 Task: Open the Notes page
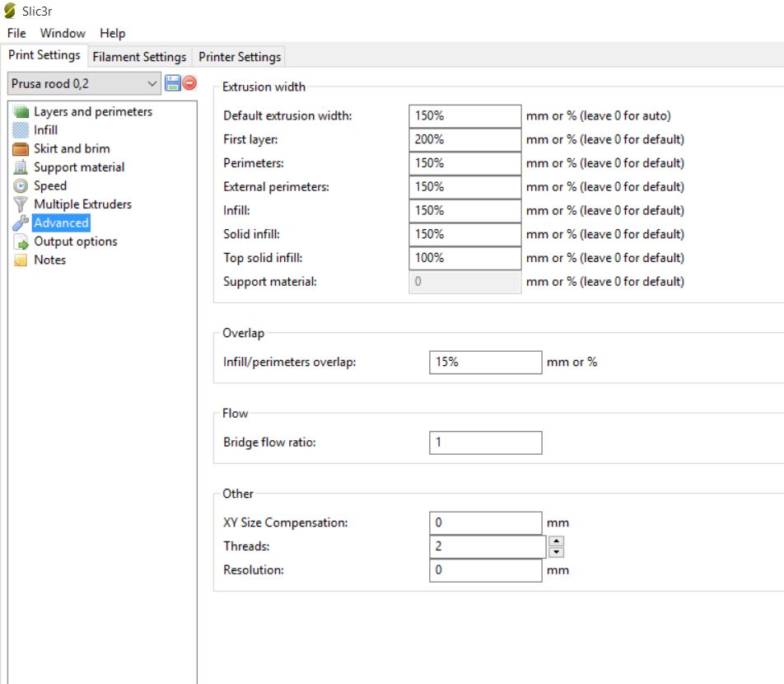[49, 260]
